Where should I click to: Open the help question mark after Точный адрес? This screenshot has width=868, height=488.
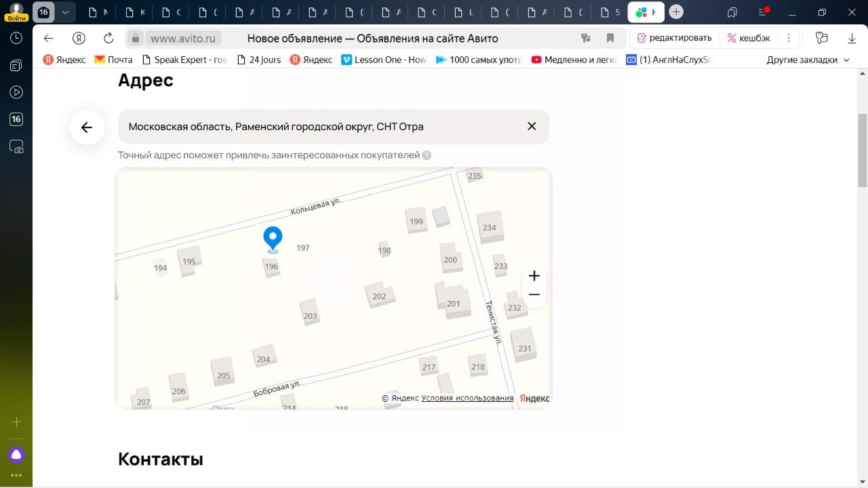coord(427,155)
